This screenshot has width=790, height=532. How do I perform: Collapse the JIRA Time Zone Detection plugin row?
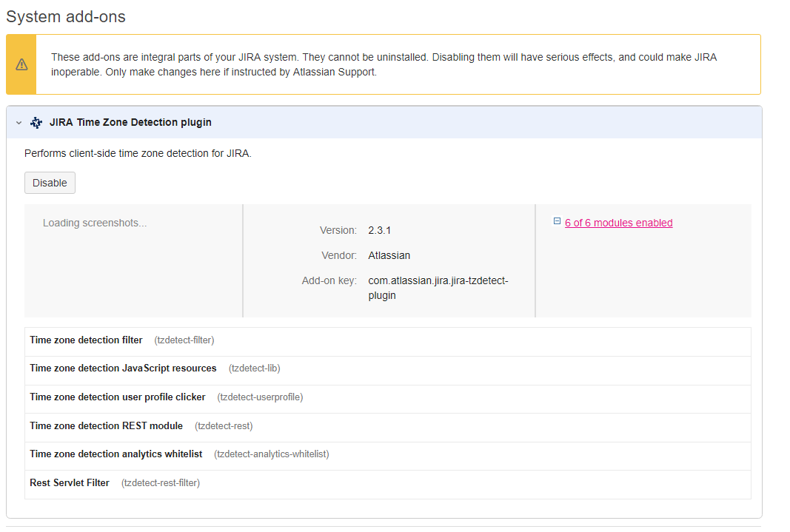pos(19,122)
